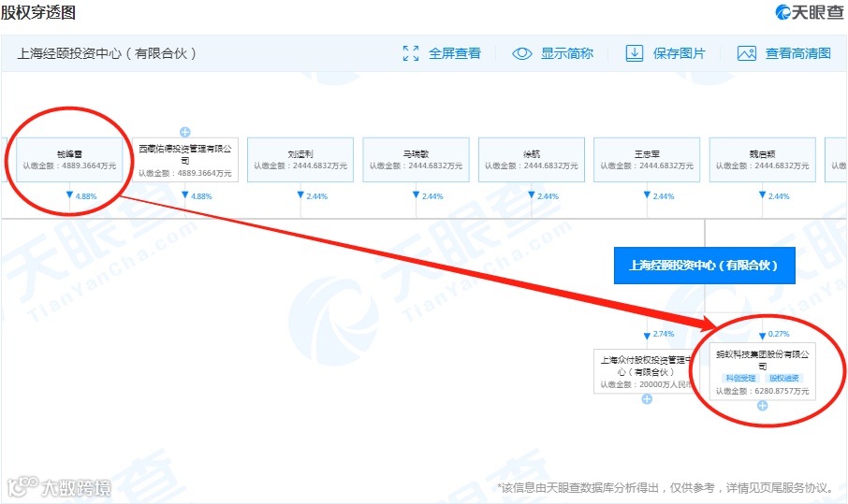This screenshot has height=504, width=848.
Task: Click the 0.27% share label
Action: (779, 334)
